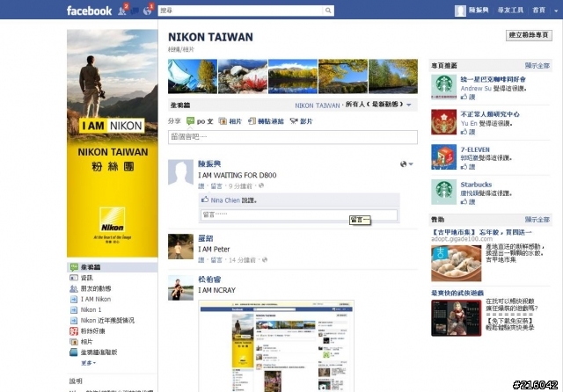The width and height of the screenshot is (563, 392).
Task: Open the photos item in left sidebar
Action: pos(86,341)
